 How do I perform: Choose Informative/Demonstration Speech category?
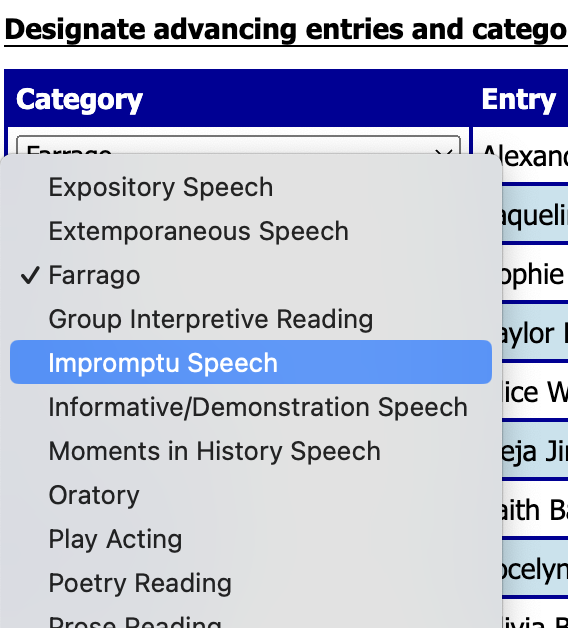click(x=251, y=407)
